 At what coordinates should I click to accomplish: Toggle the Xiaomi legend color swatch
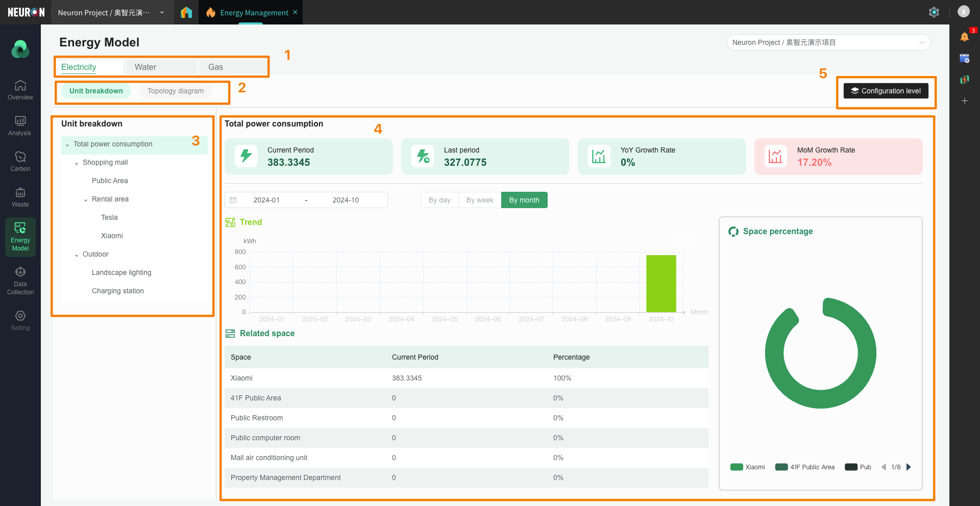[x=737, y=467]
